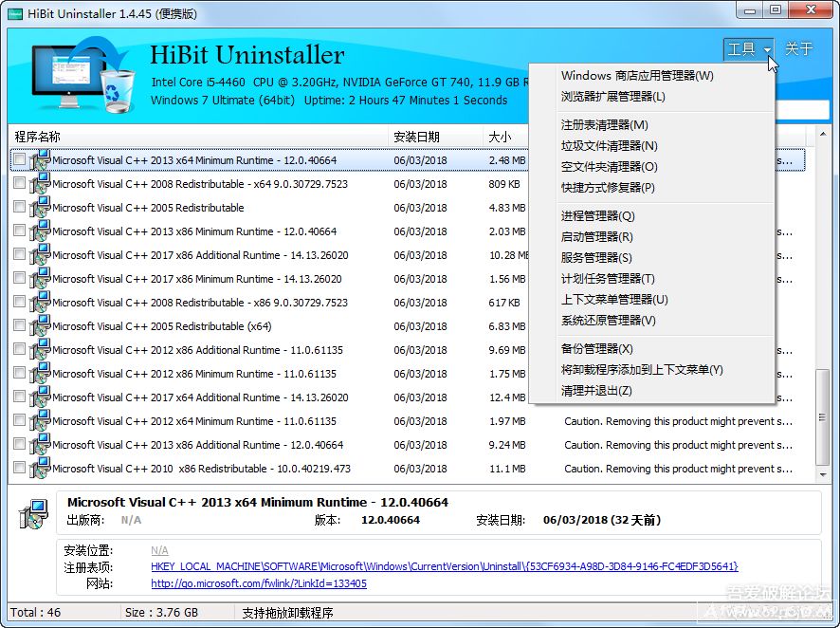
Task: Click the program icon in the details pane
Action: pos(32,513)
